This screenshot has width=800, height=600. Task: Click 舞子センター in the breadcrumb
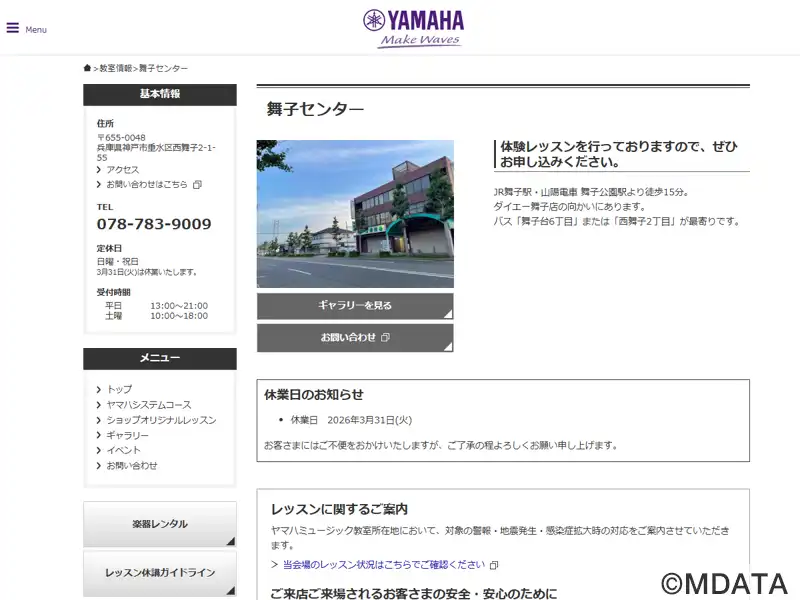(163, 68)
